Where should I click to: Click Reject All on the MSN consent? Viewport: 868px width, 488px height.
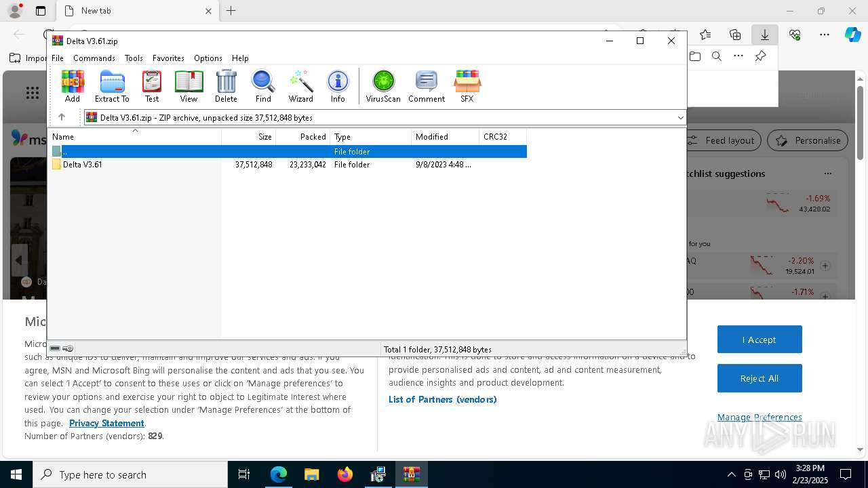tap(759, 378)
